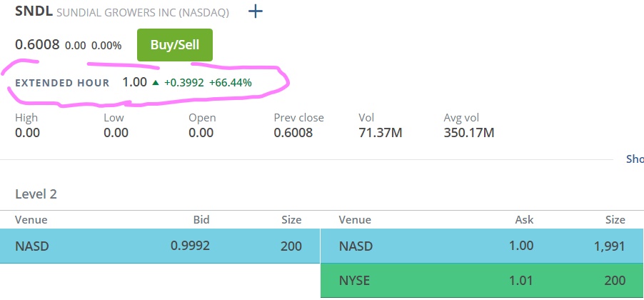Click the left Venue column header

point(31,220)
